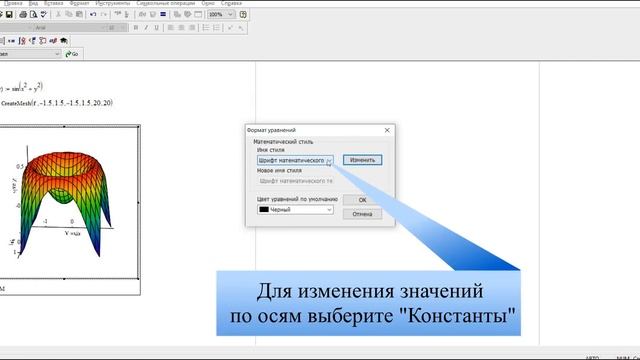Undo the last action
Viewport: 640px width, 360px height.
(93, 14)
